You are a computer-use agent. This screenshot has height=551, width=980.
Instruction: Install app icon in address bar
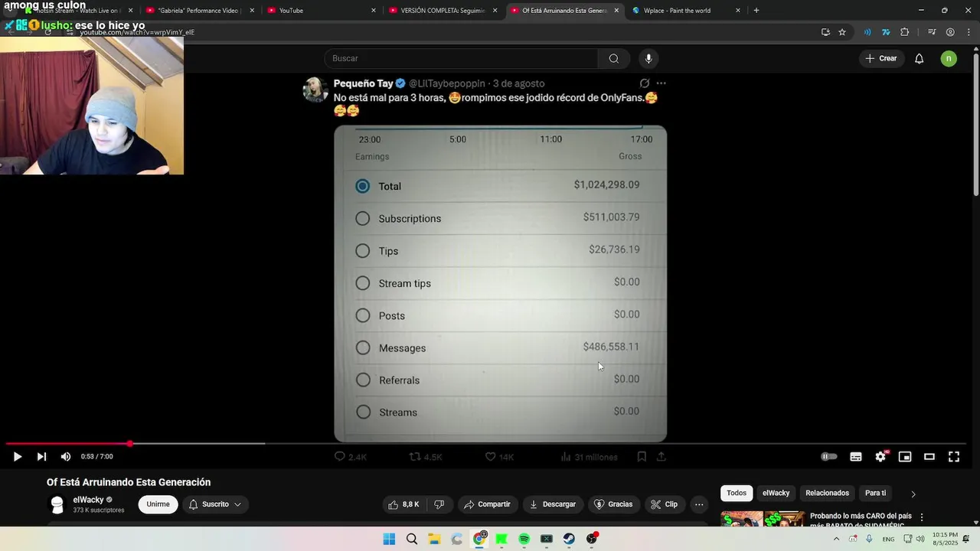825,32
